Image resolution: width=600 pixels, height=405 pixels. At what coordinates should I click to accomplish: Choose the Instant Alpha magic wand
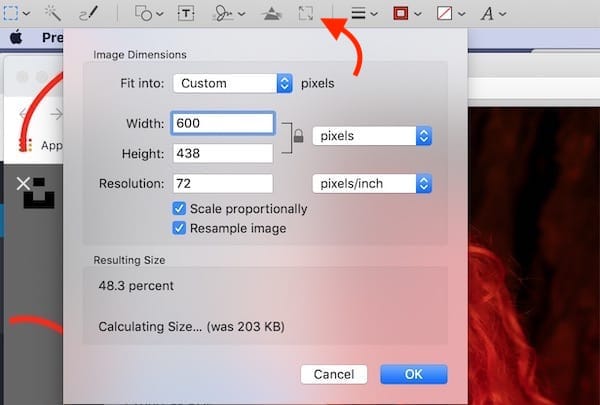point(52,13)
